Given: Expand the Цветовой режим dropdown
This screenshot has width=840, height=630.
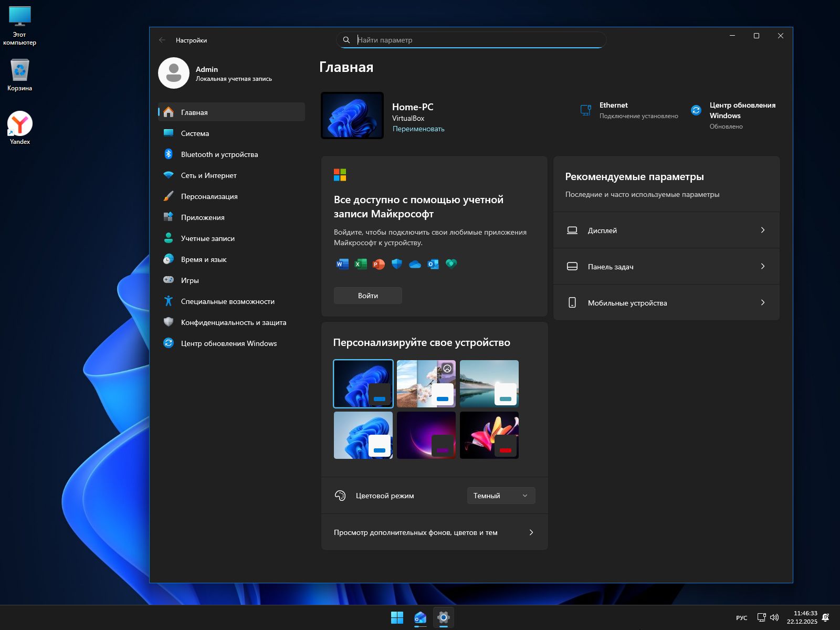Looking at the screenshot, I should coord(501,496).
